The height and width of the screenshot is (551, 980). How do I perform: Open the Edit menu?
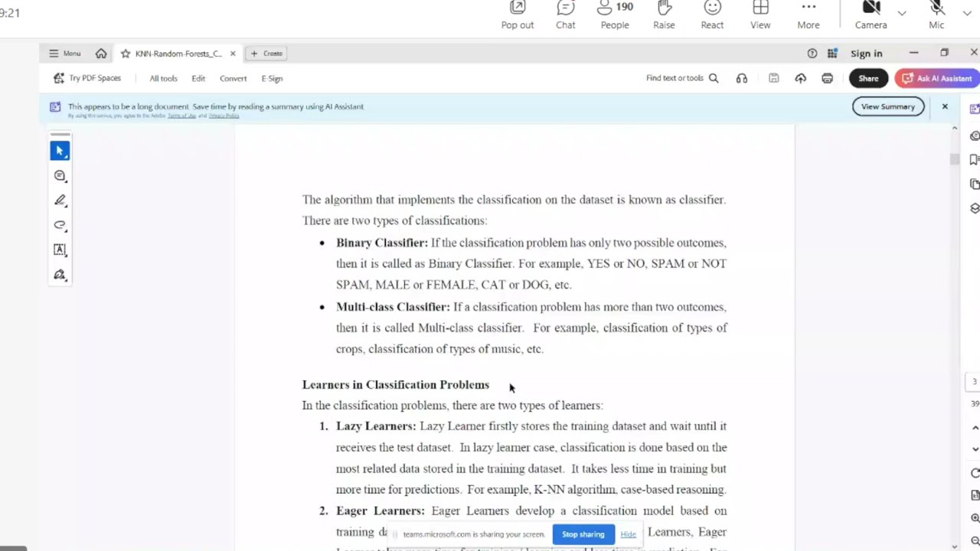point(198,78)
